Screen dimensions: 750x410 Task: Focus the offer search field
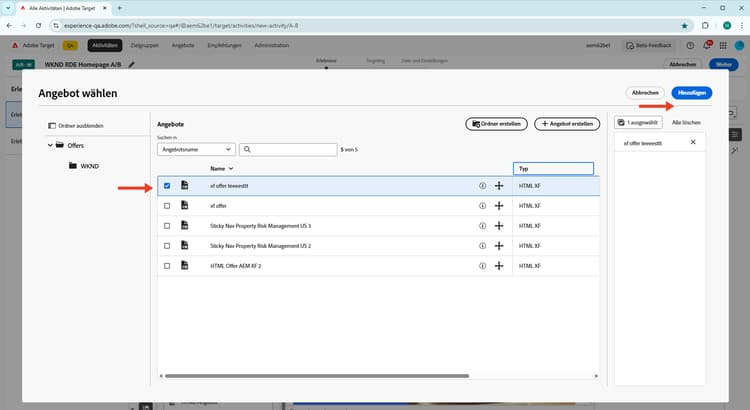point(288,149)
